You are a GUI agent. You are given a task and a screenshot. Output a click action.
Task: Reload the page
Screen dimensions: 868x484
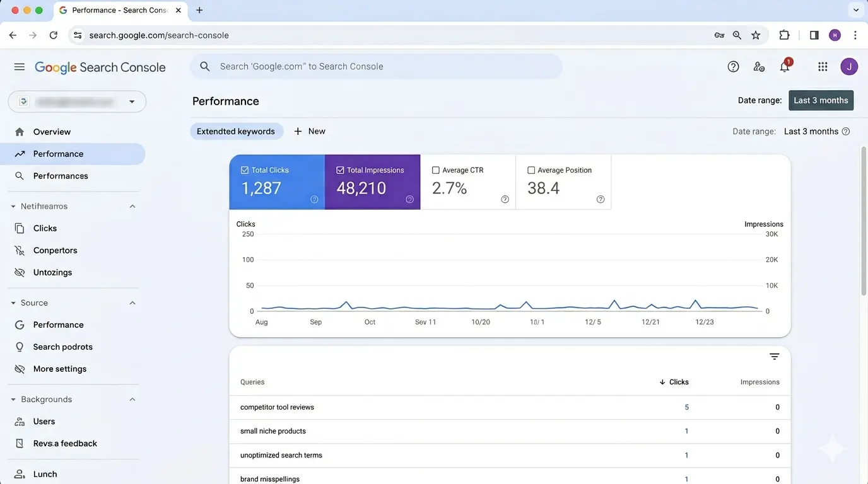tap(54, 35)
